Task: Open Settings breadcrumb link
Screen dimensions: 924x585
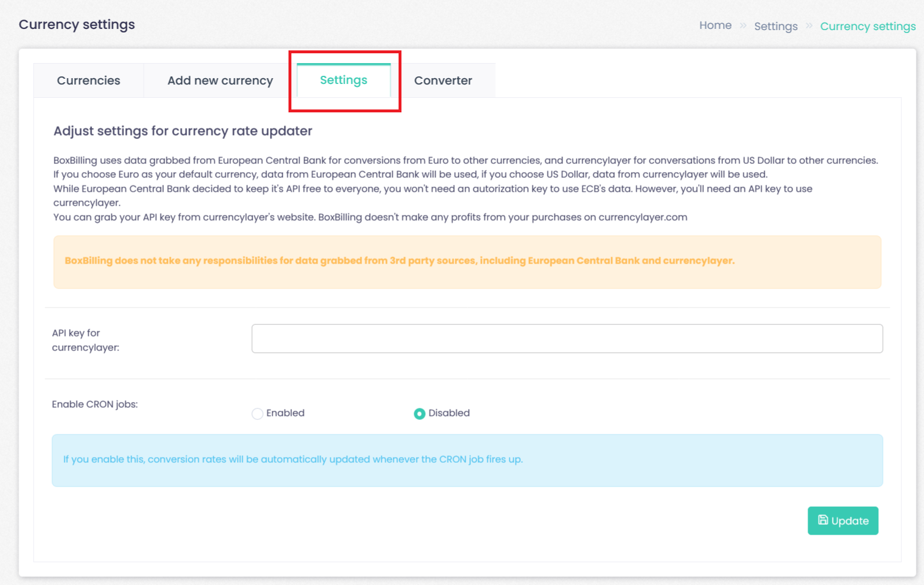Action: (776, 26)
